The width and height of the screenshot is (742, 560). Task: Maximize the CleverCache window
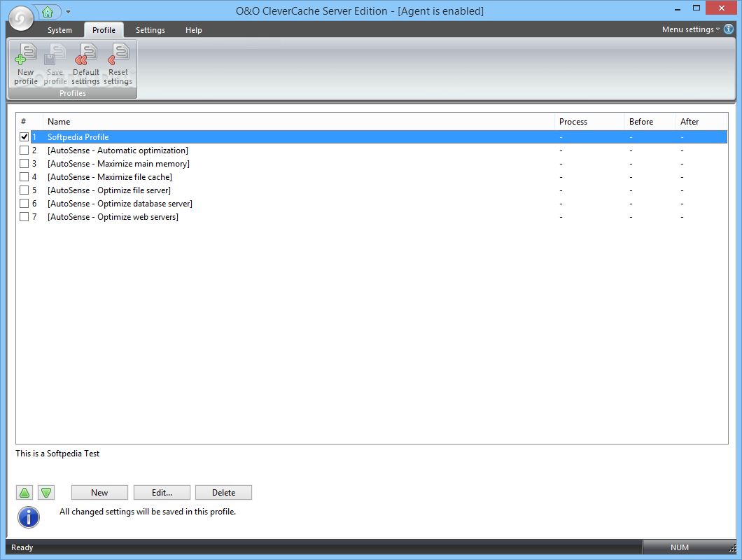coord(696,8)
